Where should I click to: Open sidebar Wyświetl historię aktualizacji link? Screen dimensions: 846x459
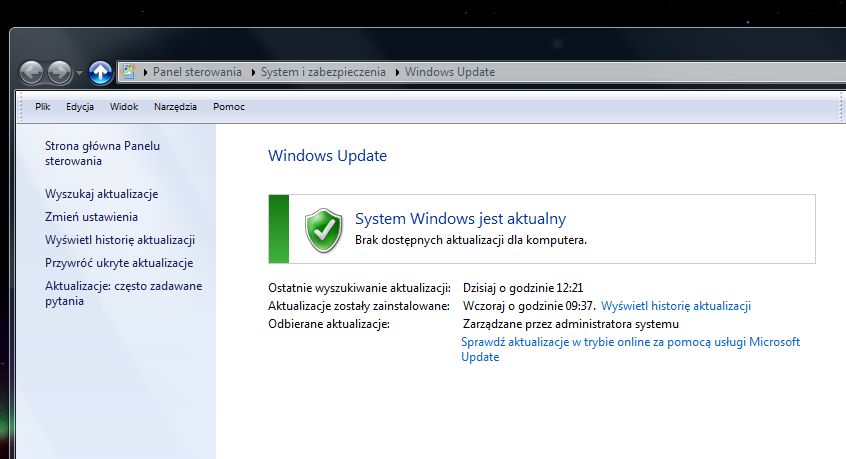click(120, 240)
